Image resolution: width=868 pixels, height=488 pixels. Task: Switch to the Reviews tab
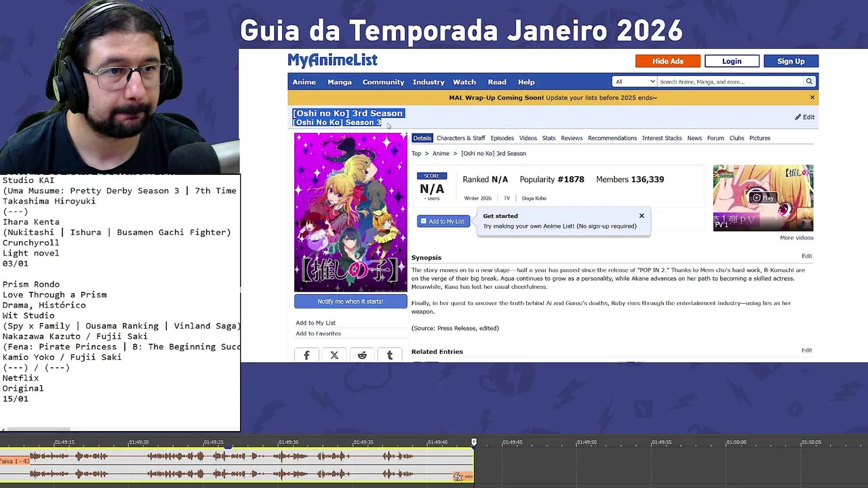point(572,138)
